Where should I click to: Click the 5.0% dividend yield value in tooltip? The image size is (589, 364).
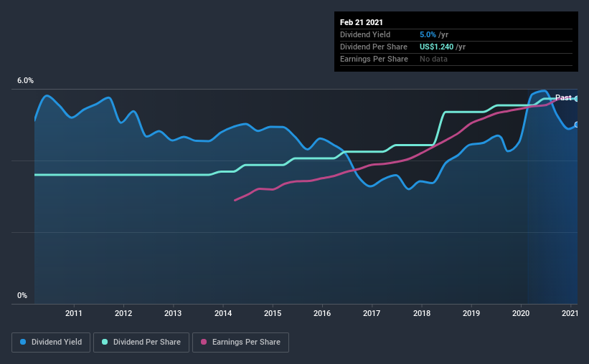pos(428,34)
